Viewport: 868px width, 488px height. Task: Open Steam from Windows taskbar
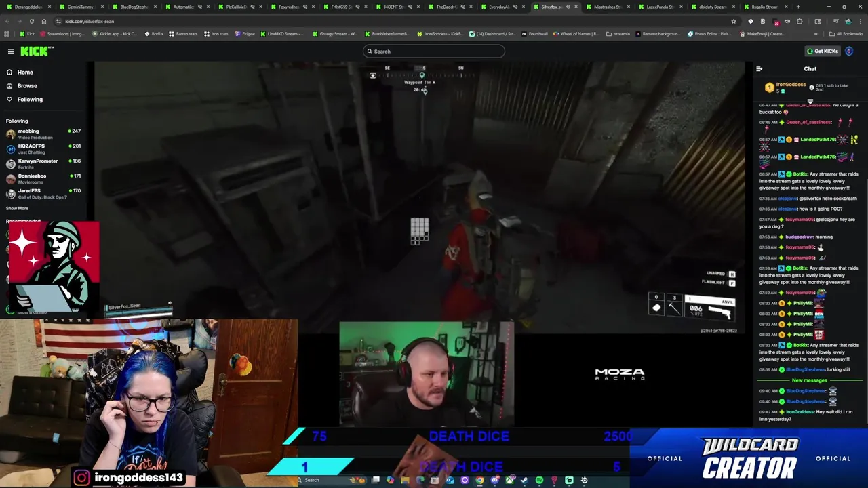click(524, 480)
